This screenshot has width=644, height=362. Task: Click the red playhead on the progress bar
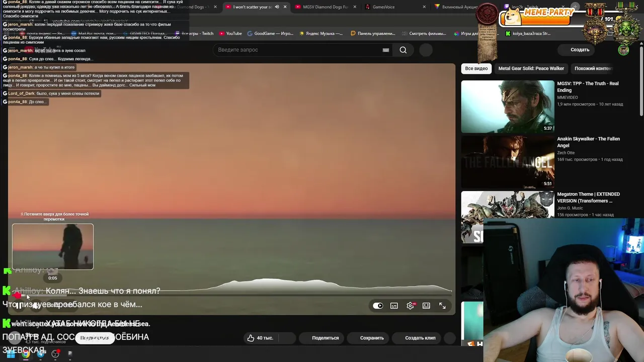click(17, 295)
